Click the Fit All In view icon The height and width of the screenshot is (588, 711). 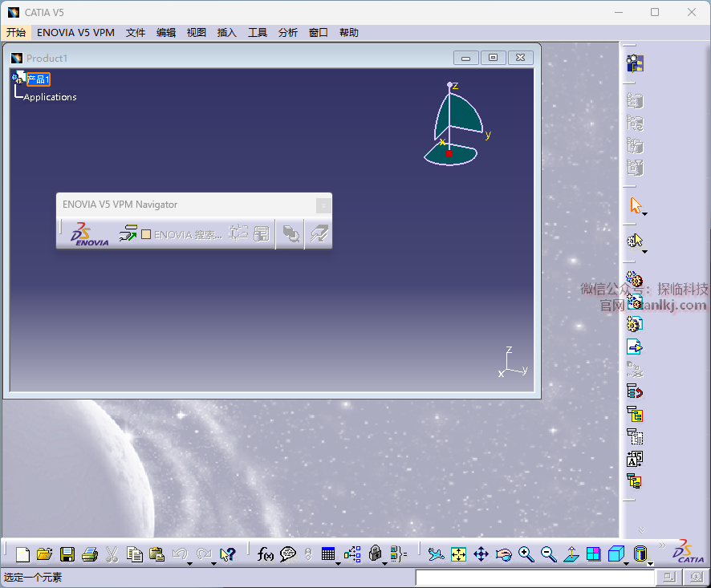[458, 554]
